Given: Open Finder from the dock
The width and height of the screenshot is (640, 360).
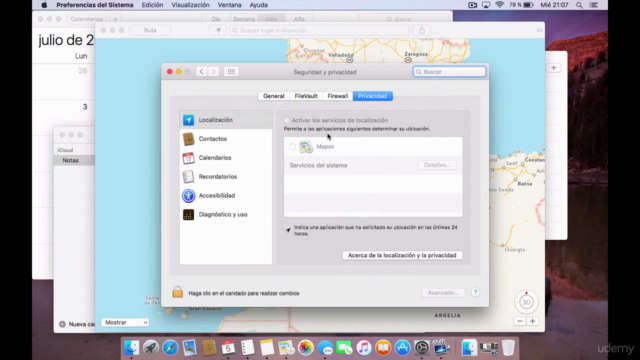Looking at the screenshot, I should click(x=131, y=348).
